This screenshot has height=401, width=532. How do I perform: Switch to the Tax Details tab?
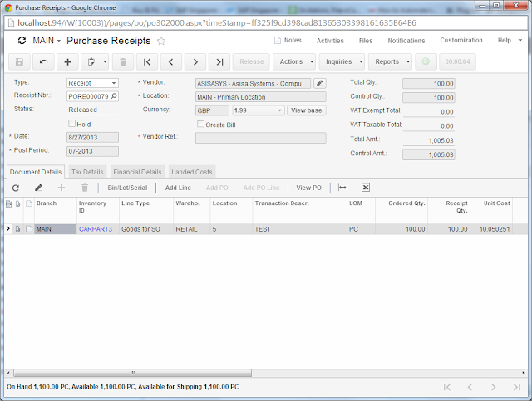coord(87,172)
